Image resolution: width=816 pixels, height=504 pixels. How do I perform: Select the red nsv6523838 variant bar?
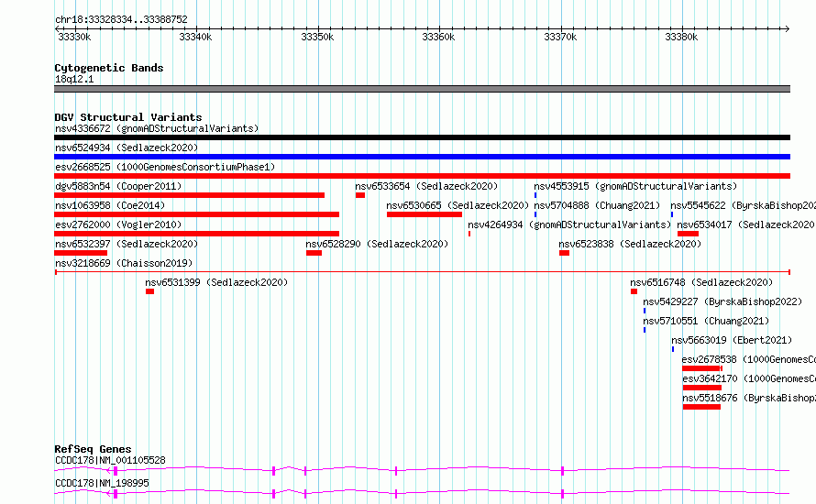tap(564, 253)
